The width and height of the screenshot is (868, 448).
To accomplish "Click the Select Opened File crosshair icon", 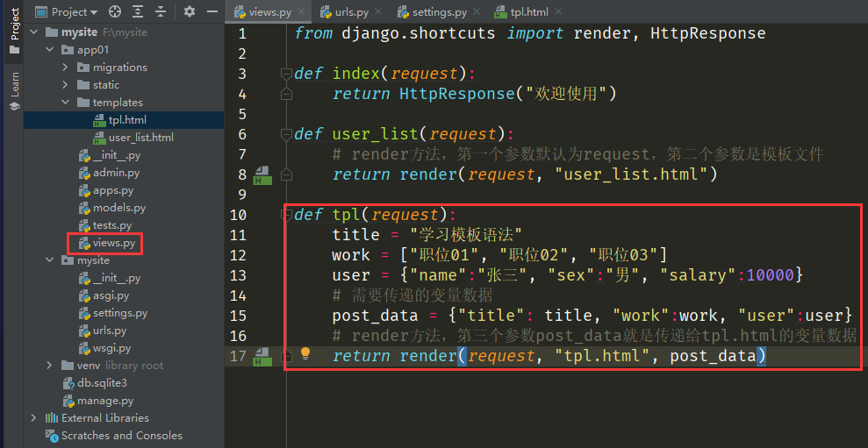I will (115, 12).
